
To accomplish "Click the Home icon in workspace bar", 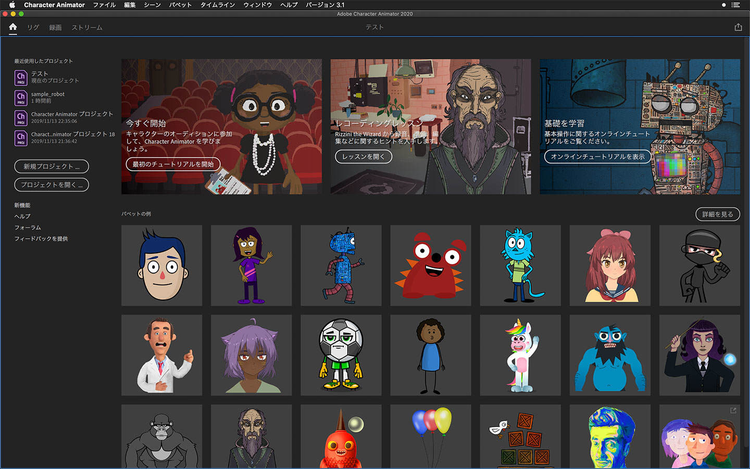I will 13,28.
